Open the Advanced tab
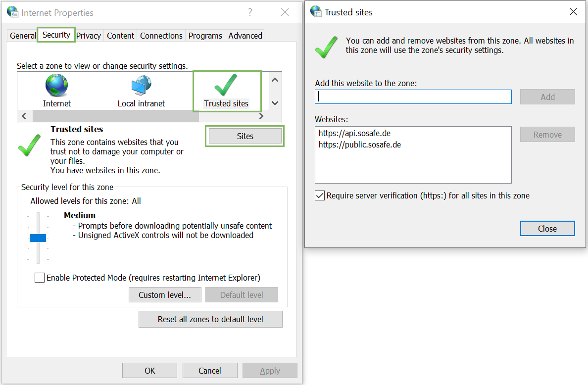This screenshot has width=588, height=385. click(x=245, y=36)
